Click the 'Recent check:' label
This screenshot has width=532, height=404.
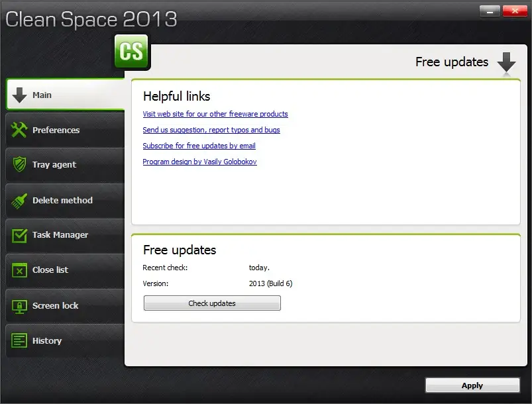(x=165, y=268)
